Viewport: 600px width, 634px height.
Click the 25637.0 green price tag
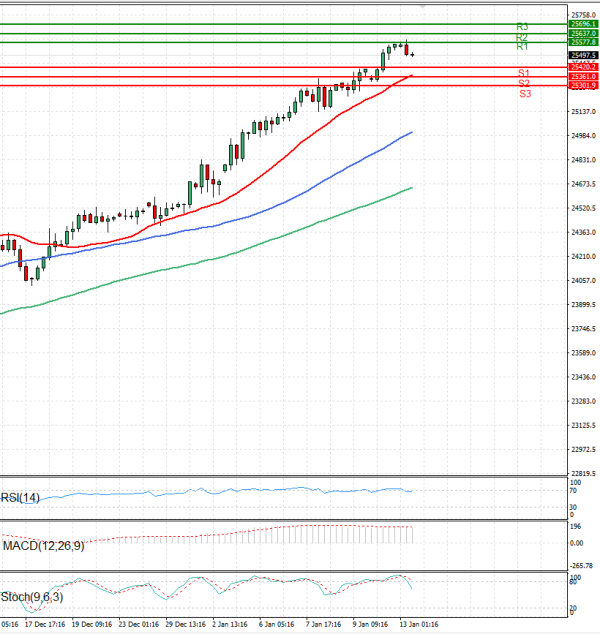[582, 33]
